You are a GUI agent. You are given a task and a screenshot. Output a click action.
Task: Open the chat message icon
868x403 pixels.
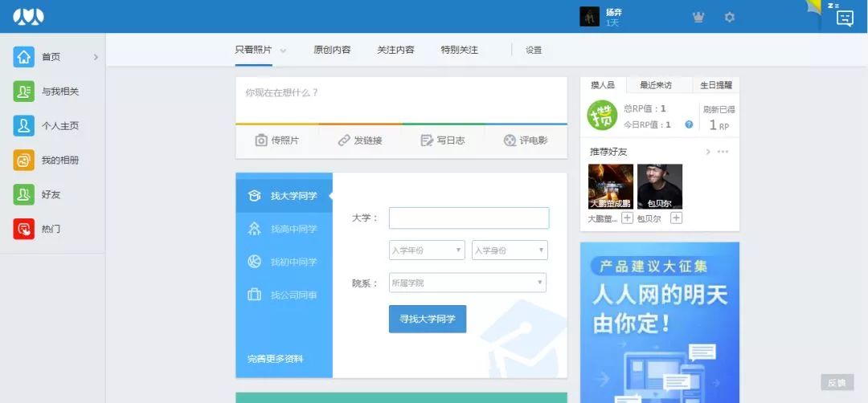[x=845, y=18]
